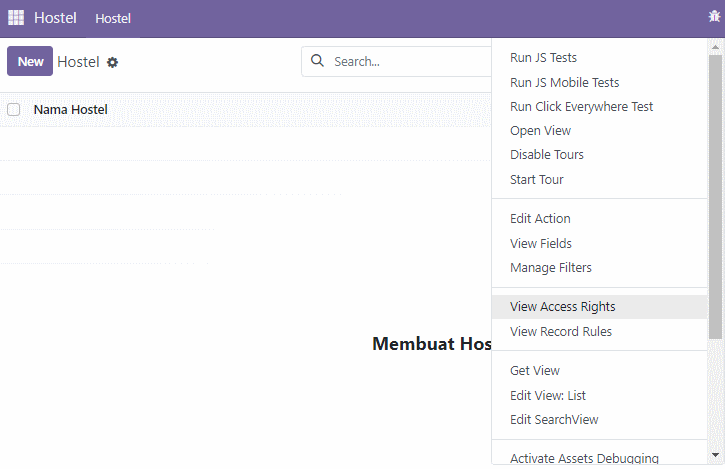Create a new record with the New button
The image size is (725, 469).
pos(30,61)
